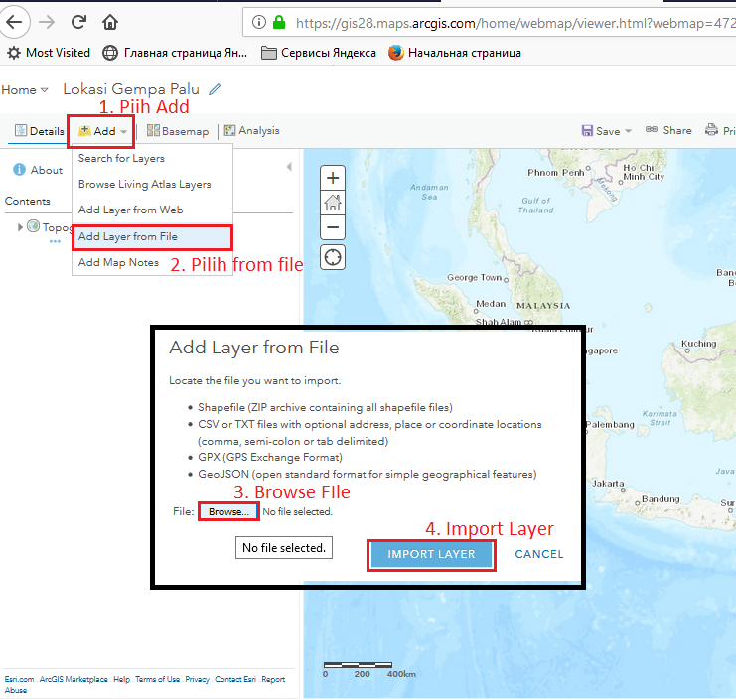736x700 pixels.
Task: Zoom in on the map
Action: 333,178
